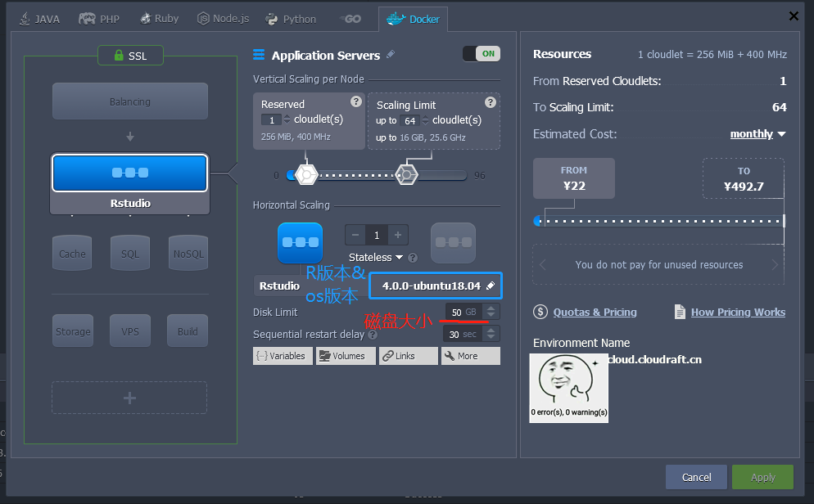Viewport: 814px width, 504px height.
Task: Click the Scaling Limit slider handle
Action: coord(406,174)
